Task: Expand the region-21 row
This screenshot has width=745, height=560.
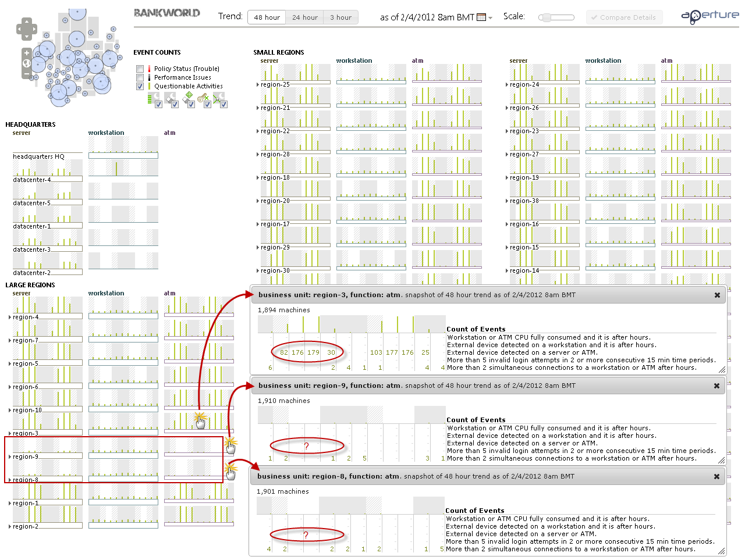Action: [258, 108]
